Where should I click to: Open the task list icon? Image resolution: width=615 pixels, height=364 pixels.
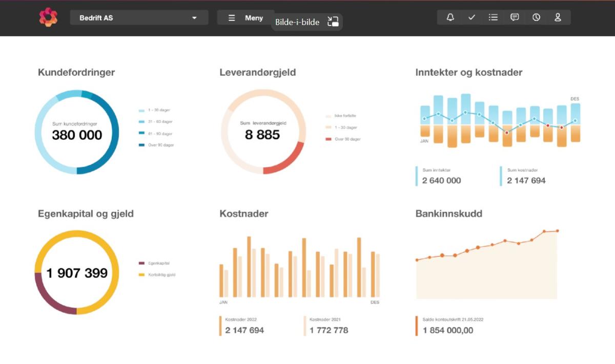click(493, 17)
